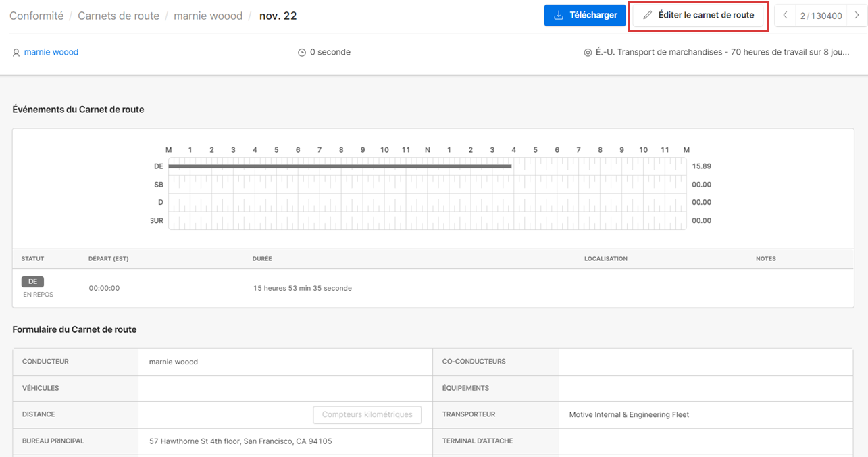The height and width of the screenshot is (457, 868).
Task: Click the 57 Hawthorne St address field
Action: click(x=240, y=441)
